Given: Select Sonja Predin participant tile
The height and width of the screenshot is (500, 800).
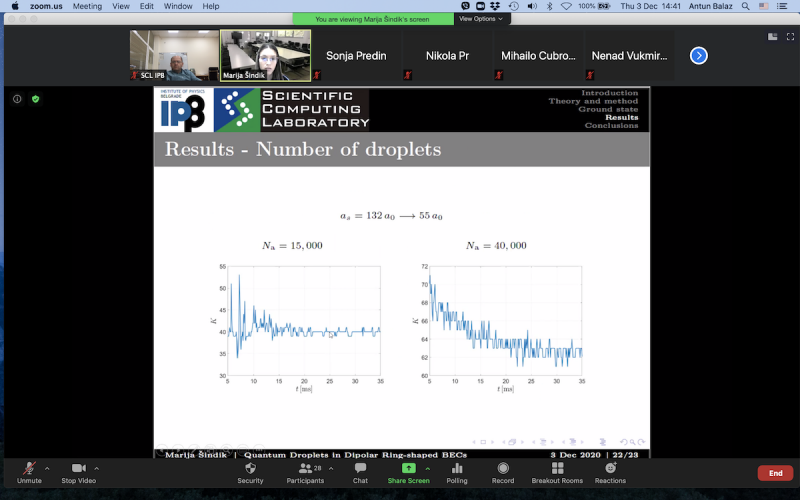Looking at the screenshot, I should point(356,55).
